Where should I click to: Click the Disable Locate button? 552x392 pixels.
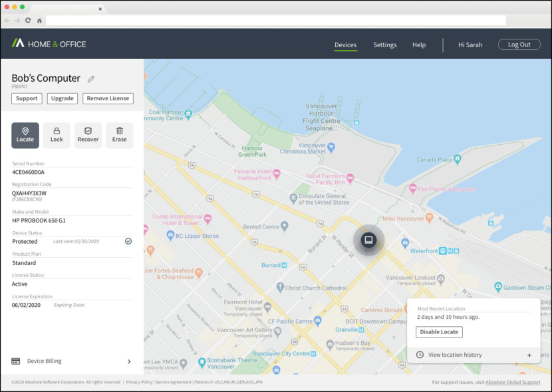point(439,332)
